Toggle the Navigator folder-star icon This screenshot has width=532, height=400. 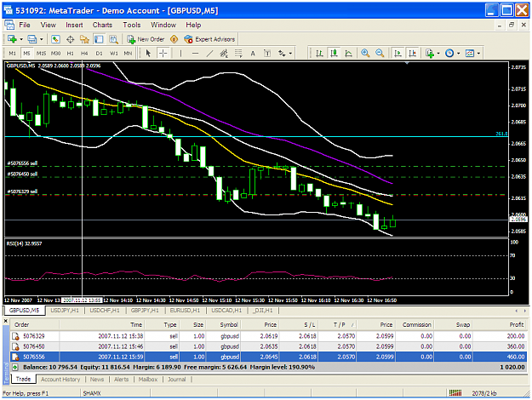click(84, 39)
